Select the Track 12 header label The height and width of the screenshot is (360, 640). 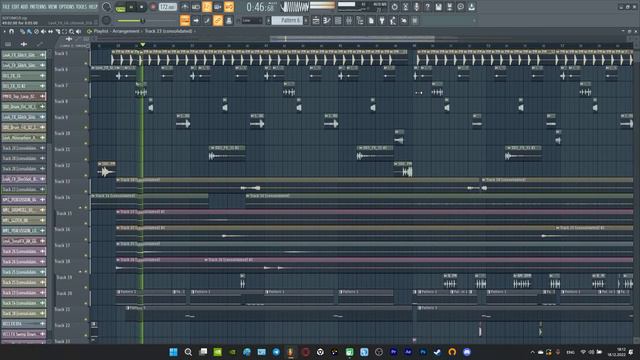point(62,165)
